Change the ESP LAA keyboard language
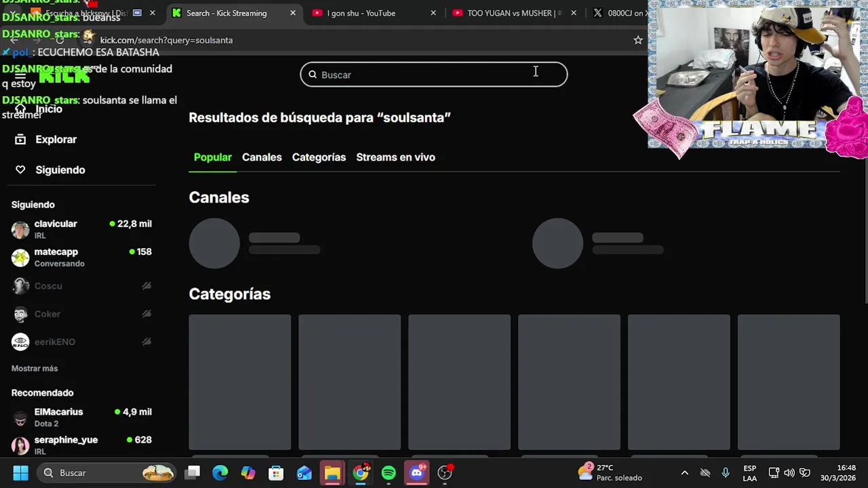 tap(749, 473)
